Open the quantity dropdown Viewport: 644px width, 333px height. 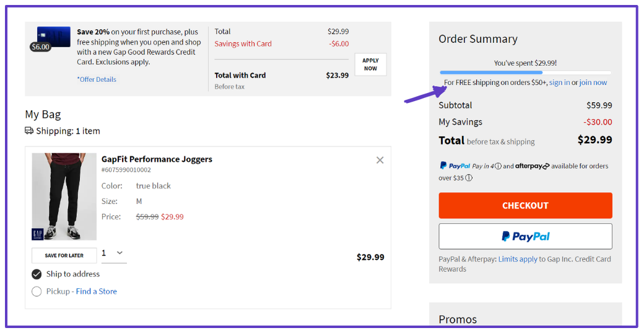[114, 253]
